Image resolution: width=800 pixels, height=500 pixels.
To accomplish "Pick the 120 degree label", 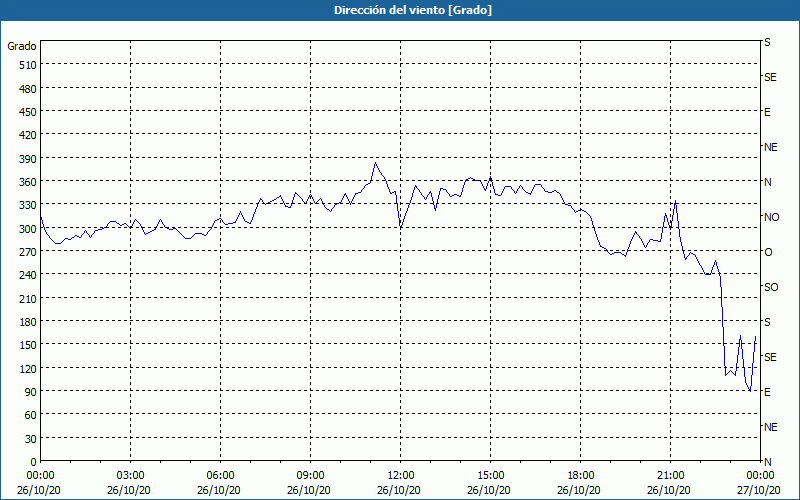I will pos(28,368).
